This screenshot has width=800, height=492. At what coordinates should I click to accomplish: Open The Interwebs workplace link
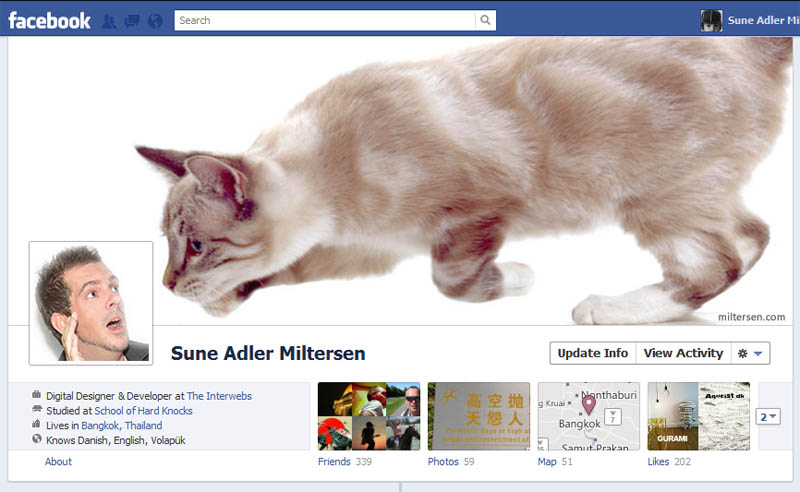point(219,396)
